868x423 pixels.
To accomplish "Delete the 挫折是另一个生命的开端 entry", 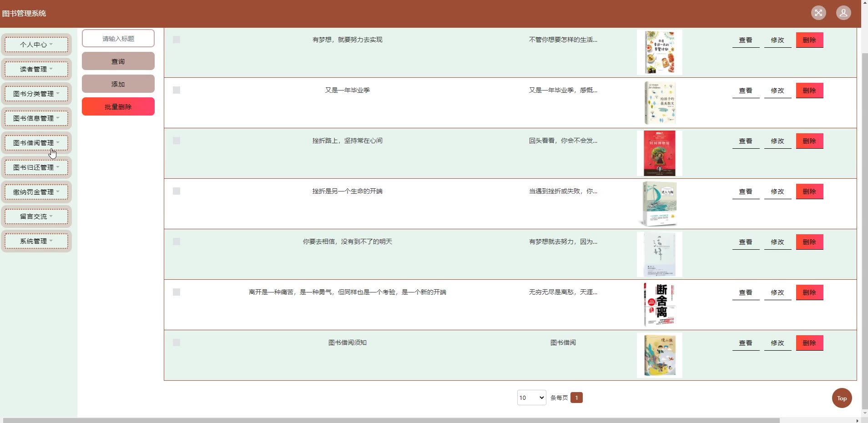I will (x=809, y=191).
